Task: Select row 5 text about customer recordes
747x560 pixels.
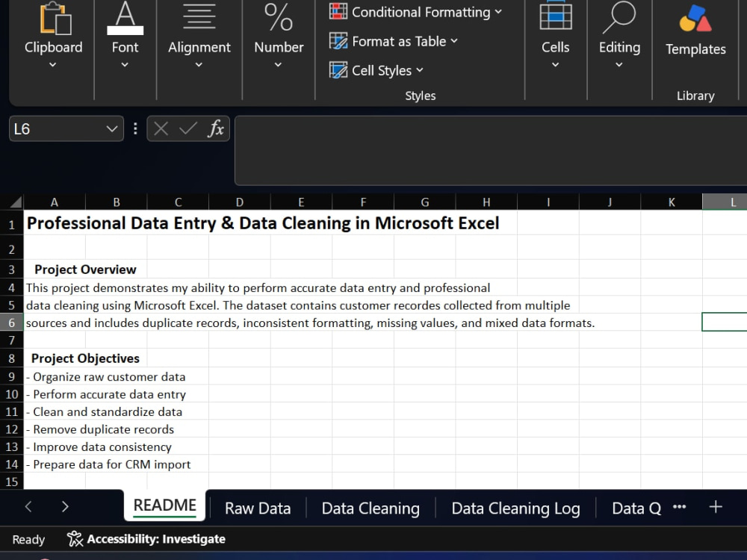Action: (298, 305)
